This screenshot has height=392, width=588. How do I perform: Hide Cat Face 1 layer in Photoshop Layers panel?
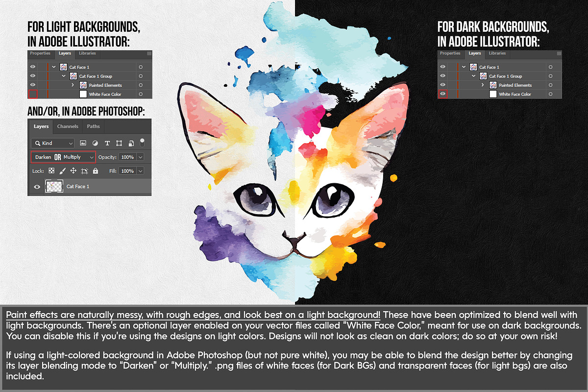coord(37,187)
